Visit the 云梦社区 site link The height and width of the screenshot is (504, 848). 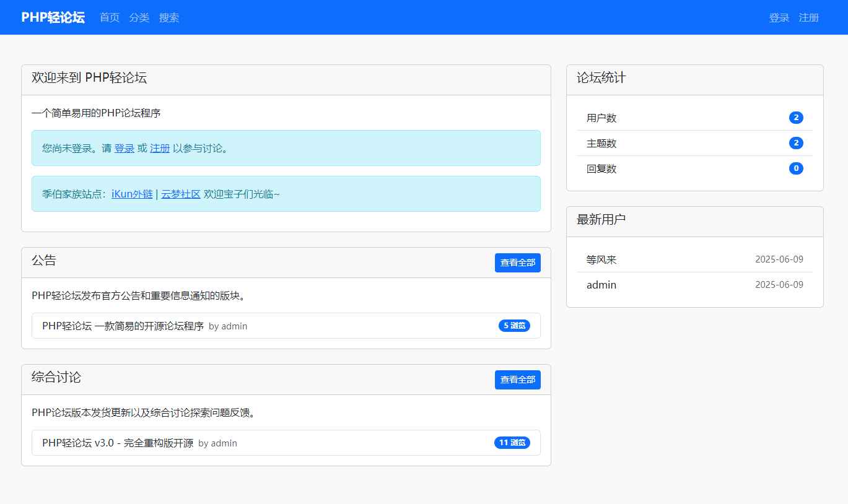[x=180, y=193]
